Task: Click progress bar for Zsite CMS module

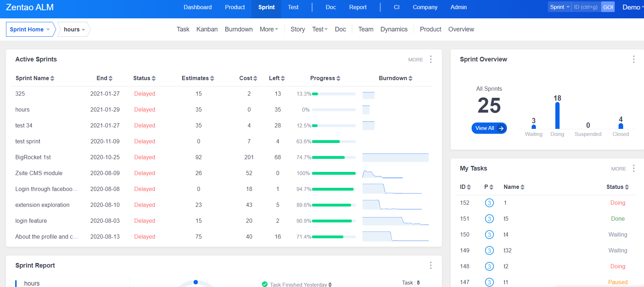Action: click(333, 173)
